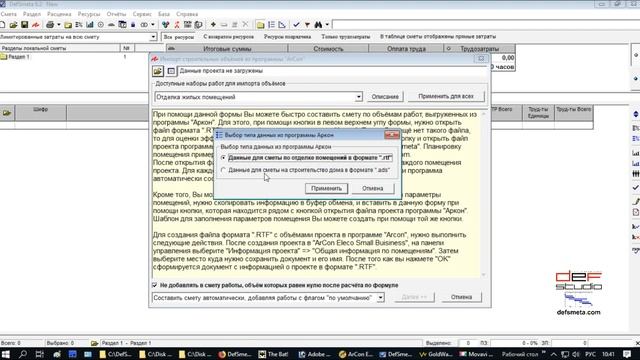Click the binoculars search icon

click(318, 25)
